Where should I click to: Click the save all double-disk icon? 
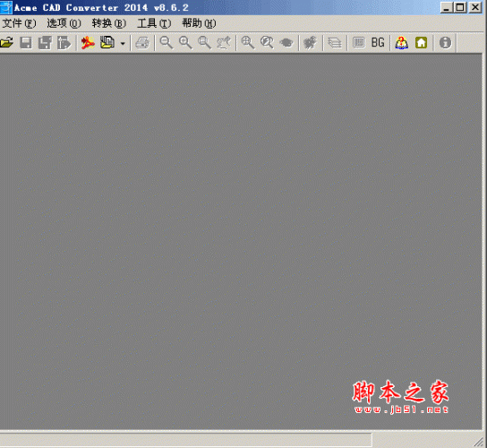point(45,43)
